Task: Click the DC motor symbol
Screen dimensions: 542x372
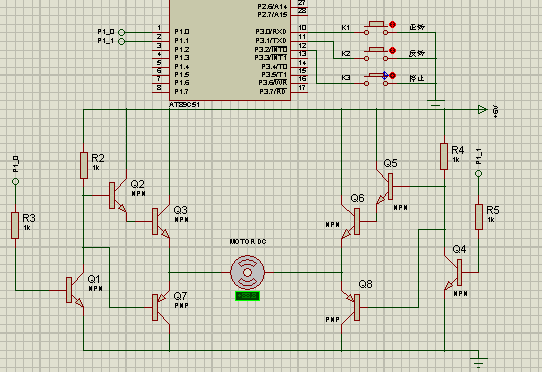Action: [247, 272]
